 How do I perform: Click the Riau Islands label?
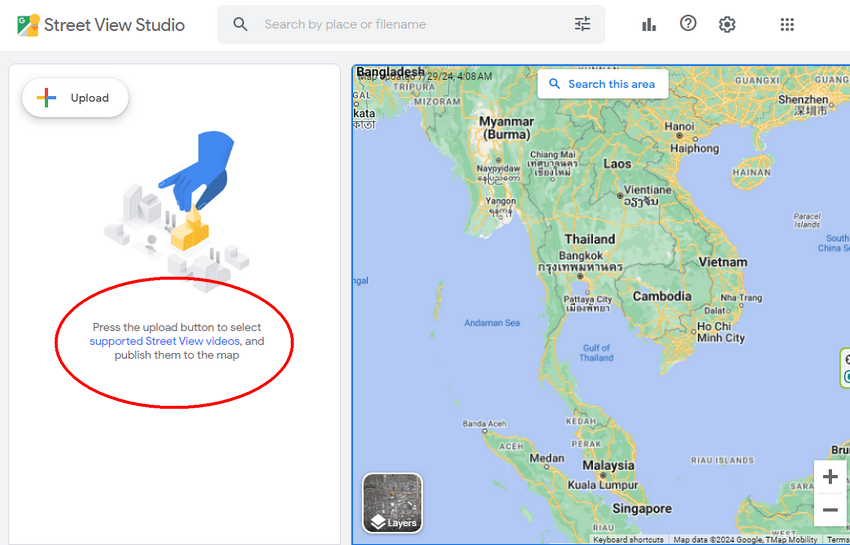(x=722, y=460)
